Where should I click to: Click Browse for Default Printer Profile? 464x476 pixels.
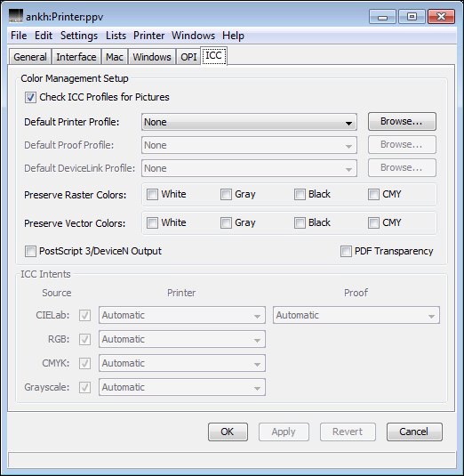(x=402, y=121)
